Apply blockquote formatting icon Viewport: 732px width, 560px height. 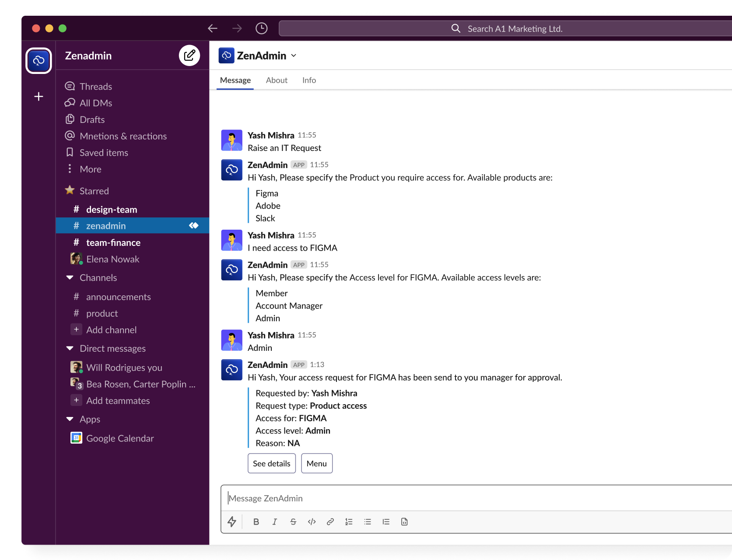(x=386, y=521)
